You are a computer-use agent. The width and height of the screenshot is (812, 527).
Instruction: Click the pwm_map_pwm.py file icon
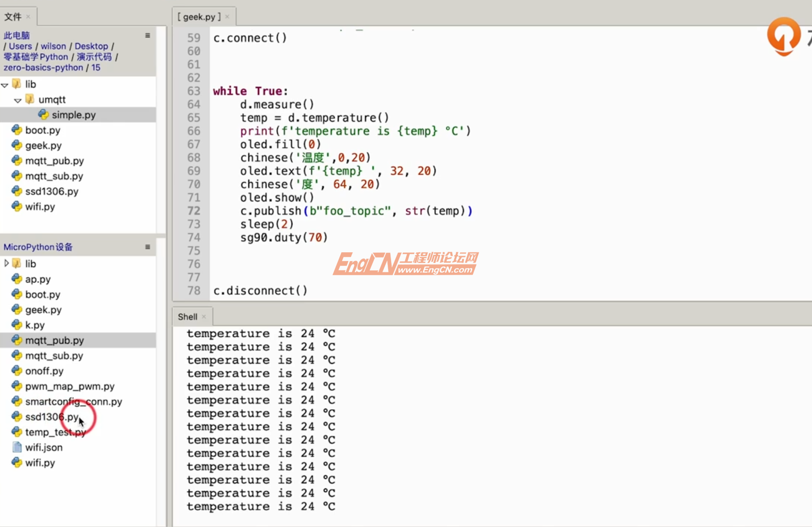pos(17,386)
